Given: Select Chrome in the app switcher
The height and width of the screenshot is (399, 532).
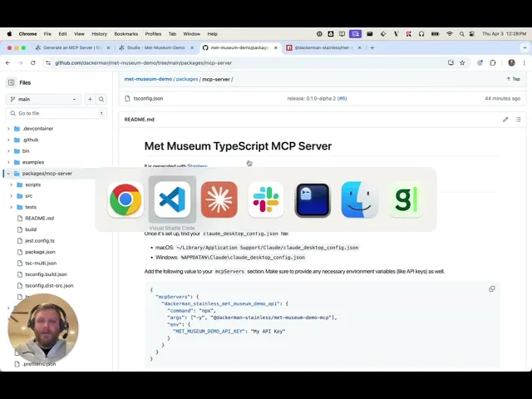Looking at the screenshot, I should (126, 199).
